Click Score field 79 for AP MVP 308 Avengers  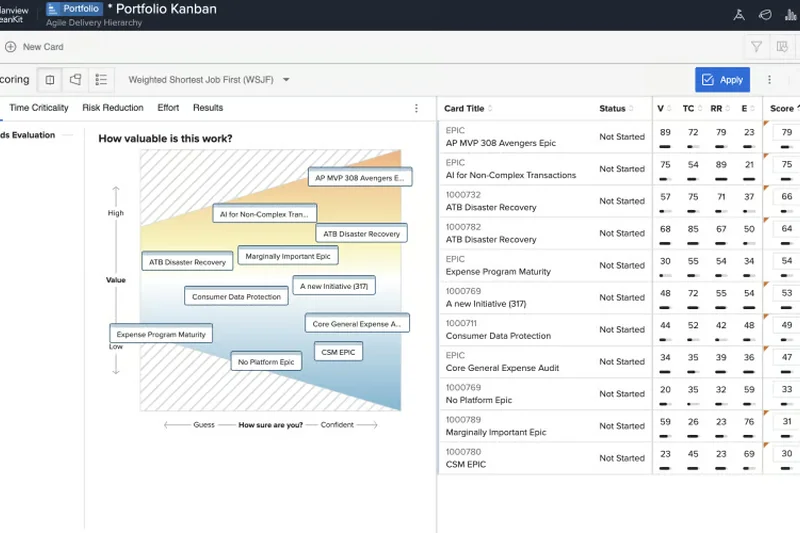click(786, 133)
